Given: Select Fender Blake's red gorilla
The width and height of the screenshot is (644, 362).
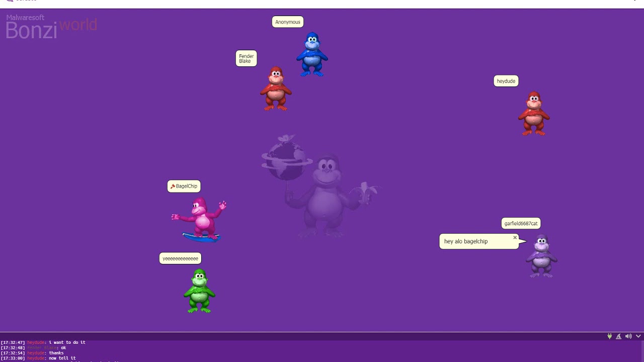Looking at the screenshot, I should (x=276, y=88).
